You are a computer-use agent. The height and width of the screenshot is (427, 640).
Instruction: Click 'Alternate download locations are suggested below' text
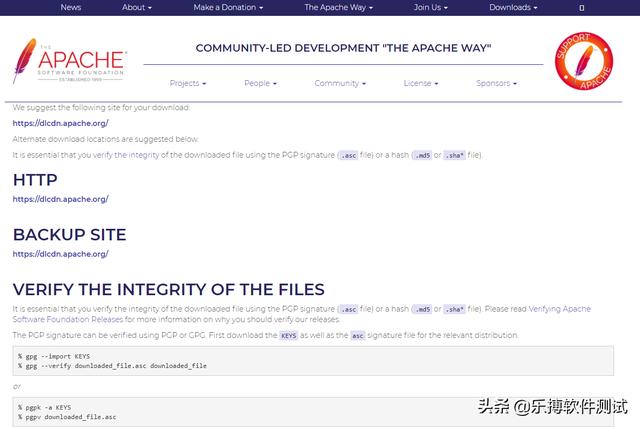[x=105, y=139]
